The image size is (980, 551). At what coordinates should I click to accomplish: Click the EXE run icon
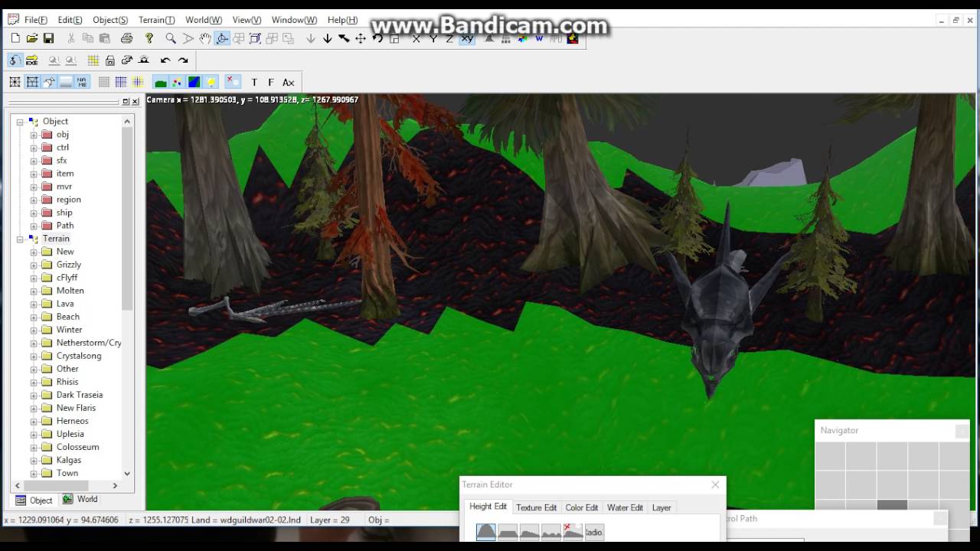[x=32, y=60]
